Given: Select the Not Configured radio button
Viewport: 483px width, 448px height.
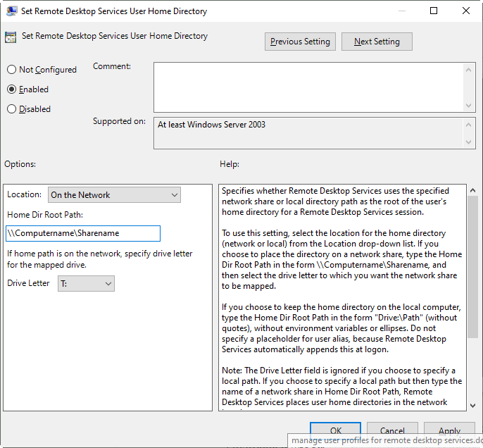Looking at the screenshot, I should (x=11, y=70).
